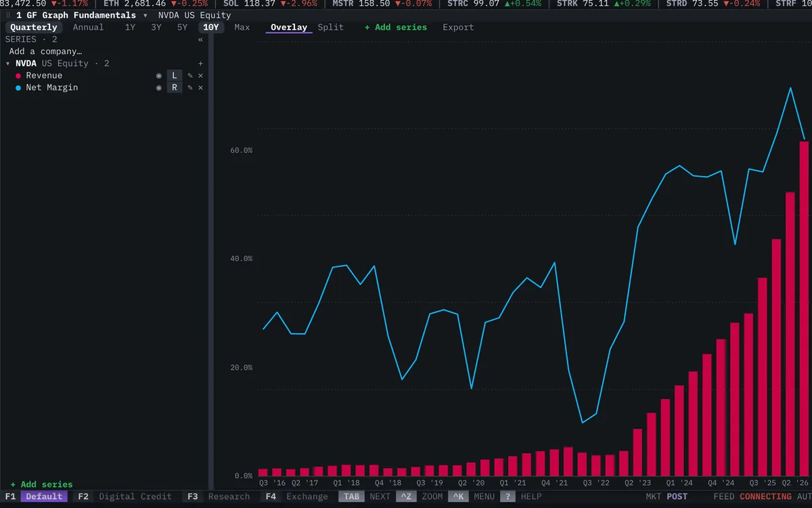812x508 pixels.
Task: Click the red Revenue color dot
Action: click(18, 76)
